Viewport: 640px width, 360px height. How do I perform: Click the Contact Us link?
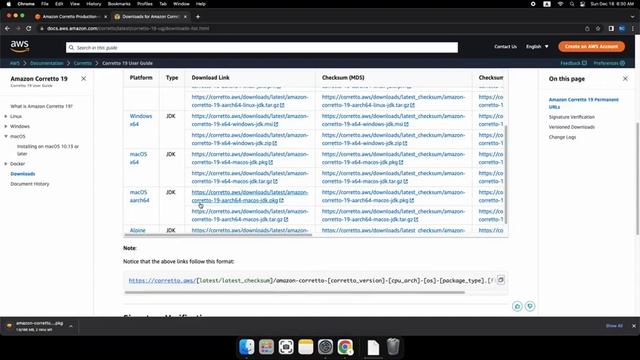coord(505,47)
